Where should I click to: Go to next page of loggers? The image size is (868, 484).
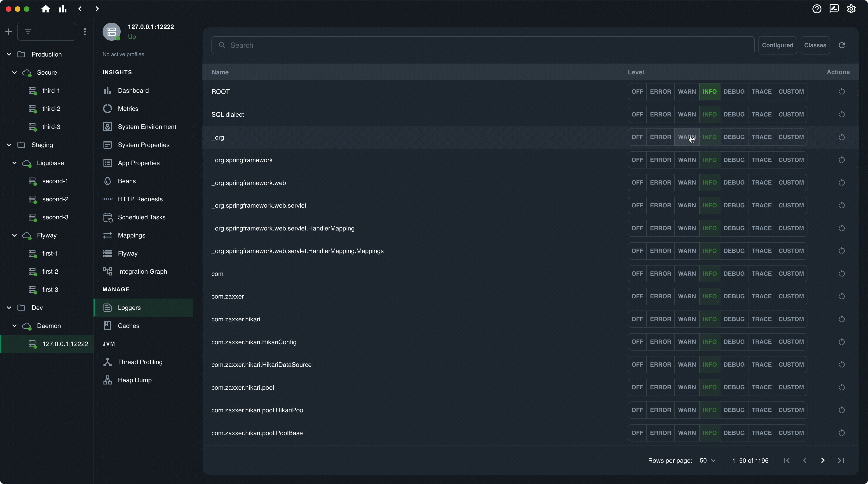(823, 460)
